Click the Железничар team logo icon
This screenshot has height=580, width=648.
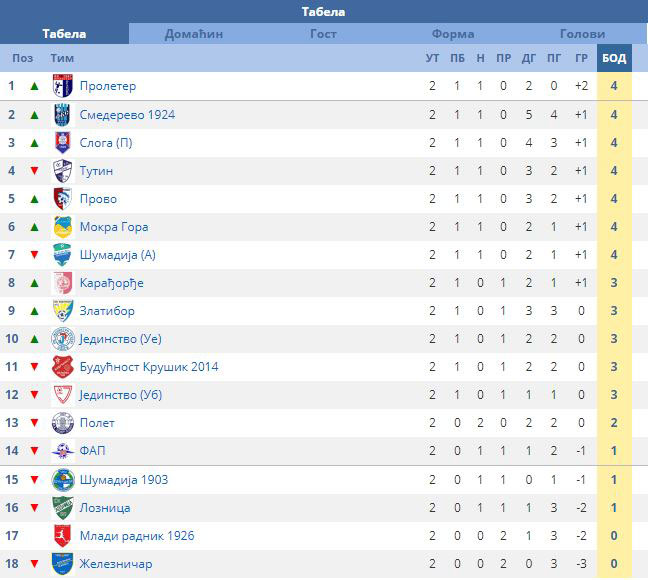[x=63, y=564]
